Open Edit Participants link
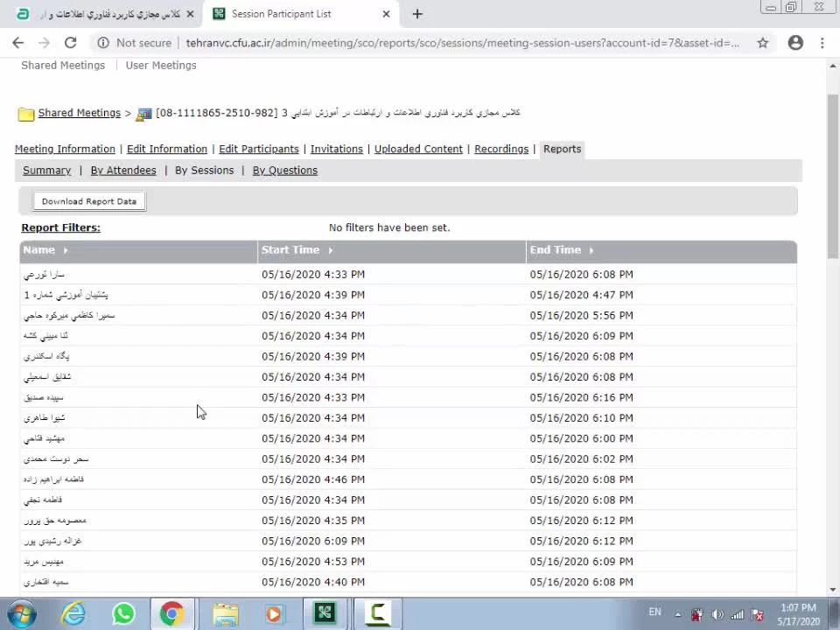Viewport: 840px width, 630px height. click(x=258, y=149)
